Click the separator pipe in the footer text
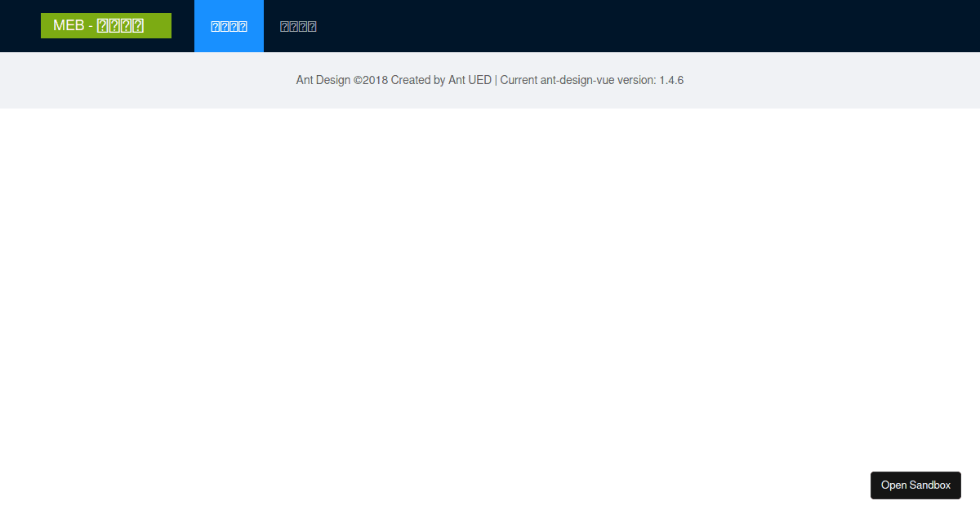Image resolution: width=980 pixels, height=514 pixels. pos(496,80)
